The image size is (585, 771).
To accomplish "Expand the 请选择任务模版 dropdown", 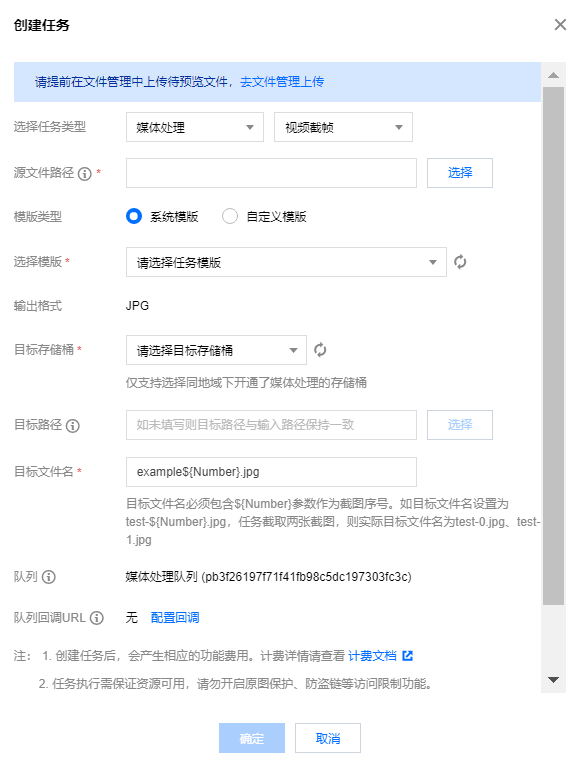I will click(286, 262).
